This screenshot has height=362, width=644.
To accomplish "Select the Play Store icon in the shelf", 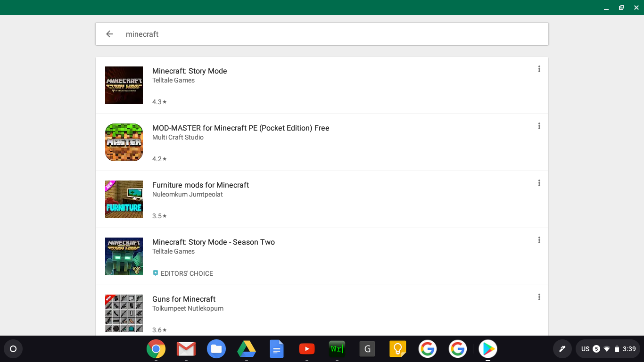I will 488,349.
